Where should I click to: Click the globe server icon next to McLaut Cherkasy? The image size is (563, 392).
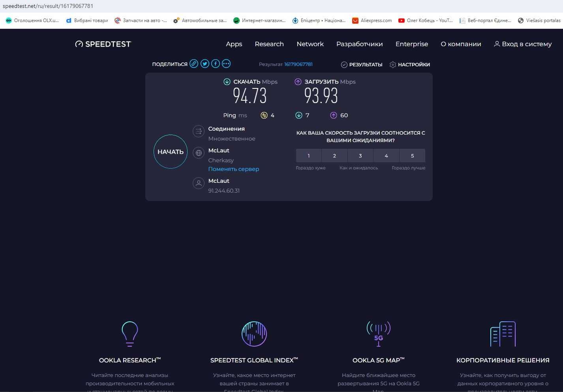pos(199,153)
